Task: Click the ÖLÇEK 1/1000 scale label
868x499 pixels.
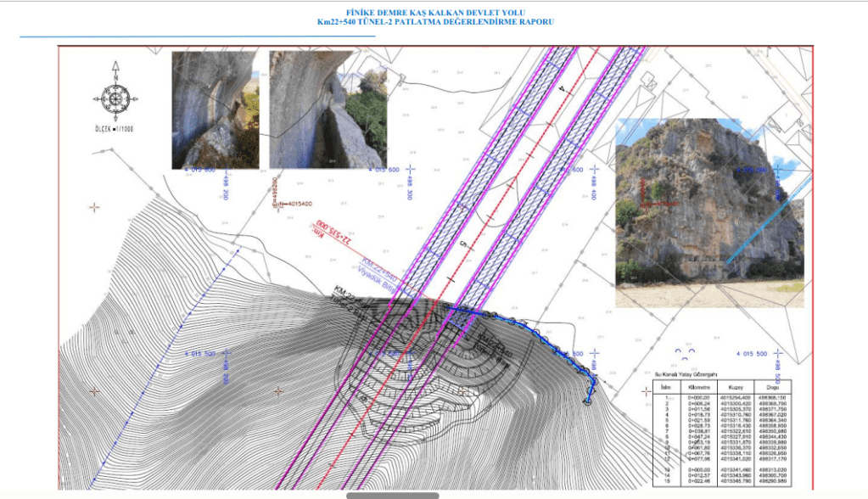Action: [x=115, y=129]
